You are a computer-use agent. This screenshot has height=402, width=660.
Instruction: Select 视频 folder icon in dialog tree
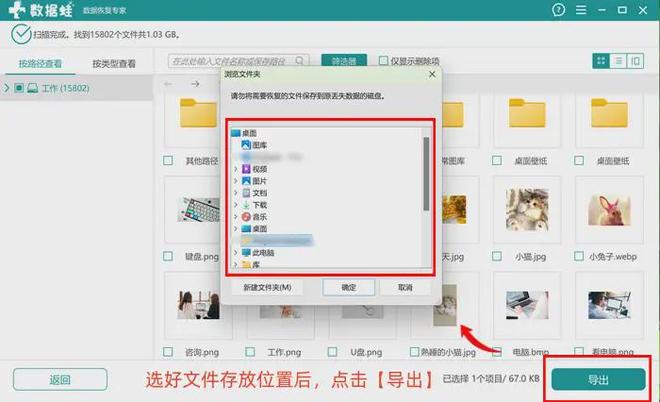click(245, 169)
